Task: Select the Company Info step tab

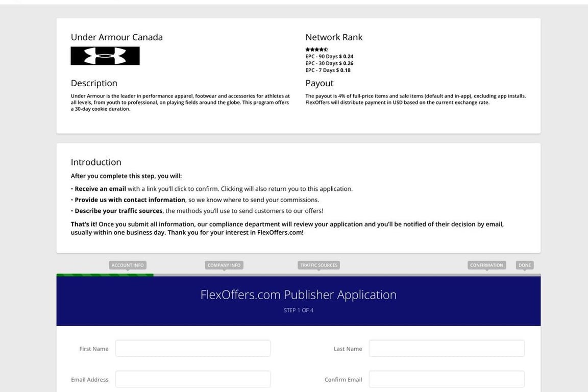Action: [224, 265]
